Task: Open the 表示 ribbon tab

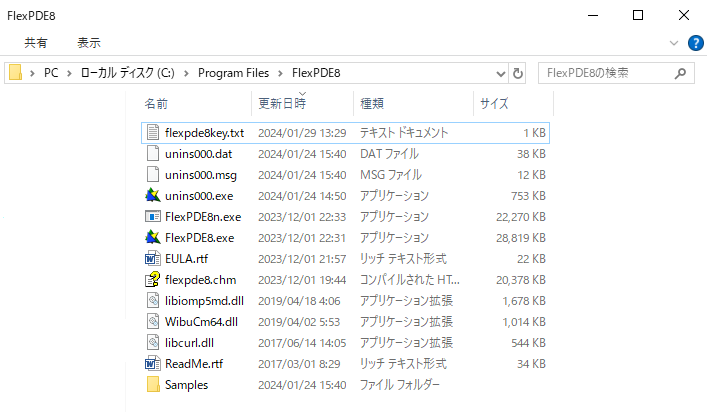Action: coord(89,43)
